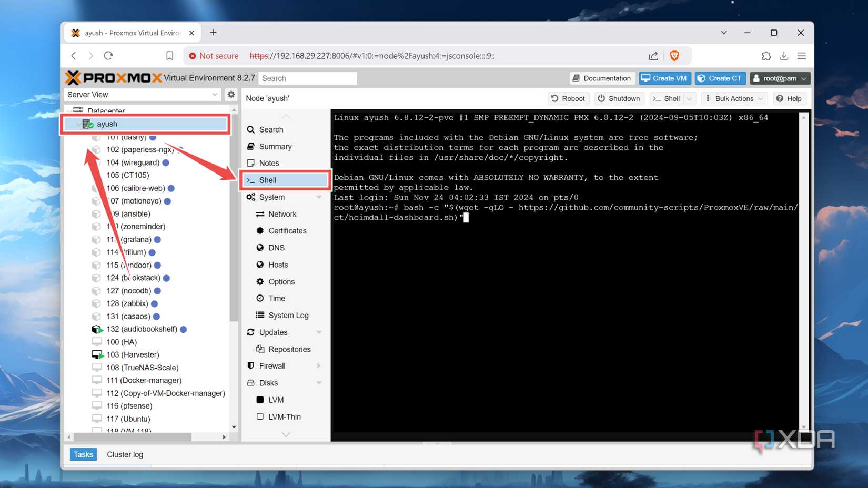Image resolution: width=868 pixels, height=488 pixels.
Task: Open the System Log icon
Action: pos(260,315)
